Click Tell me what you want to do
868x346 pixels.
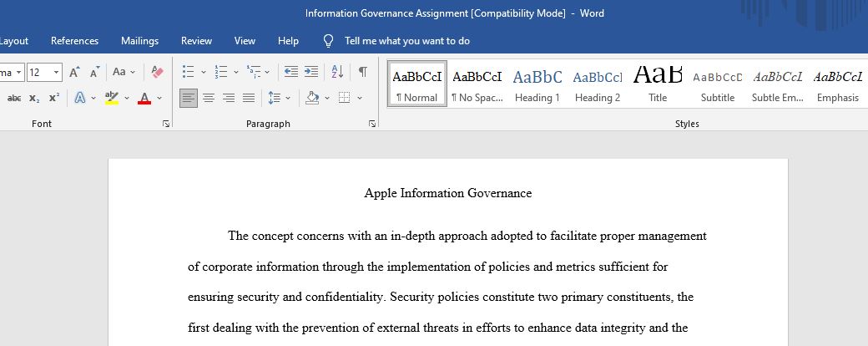407,40
